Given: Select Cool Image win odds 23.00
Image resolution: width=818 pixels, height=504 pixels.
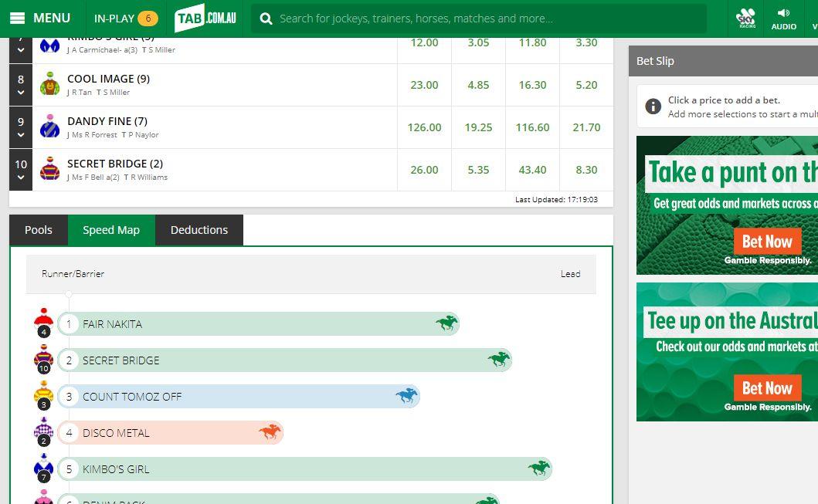Looking at the screenshot, I should [424, 85].
